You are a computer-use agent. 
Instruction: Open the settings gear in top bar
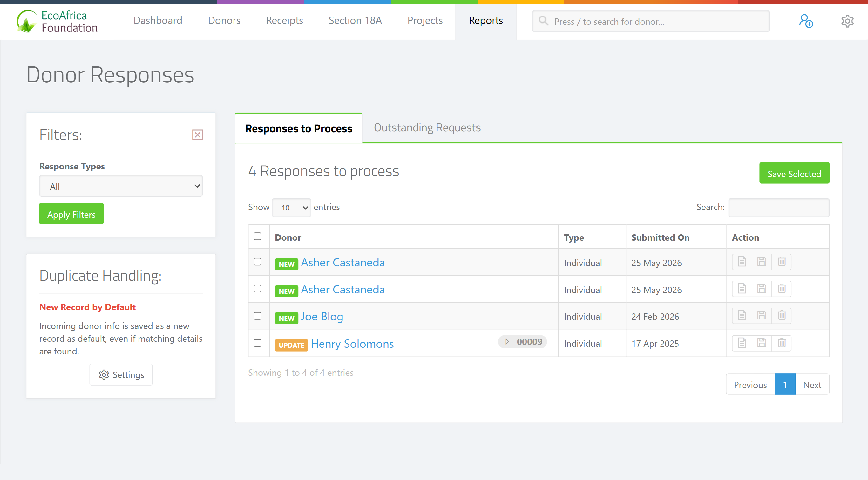[847, 21]
